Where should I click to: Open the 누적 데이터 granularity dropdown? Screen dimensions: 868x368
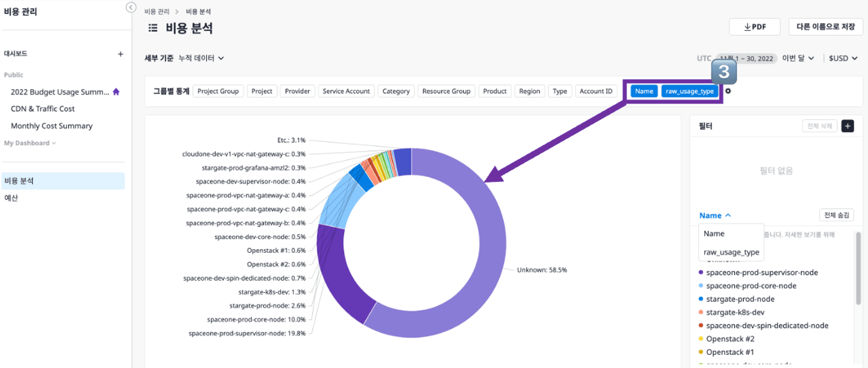(201, 58)
